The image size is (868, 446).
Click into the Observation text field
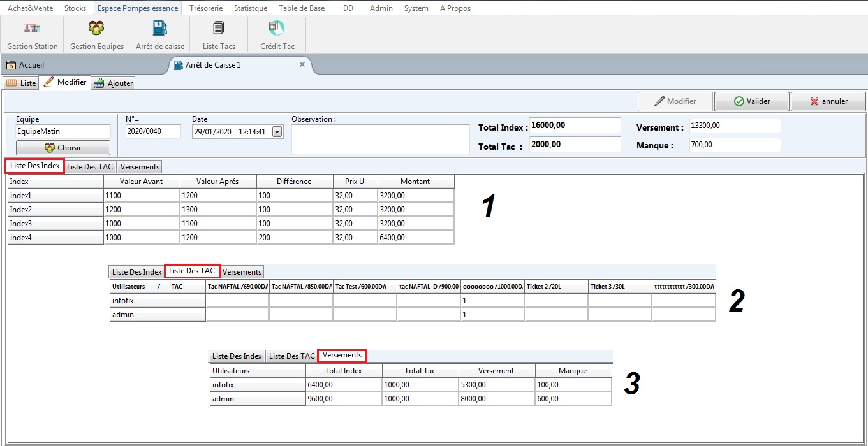click(x=380, y=139)
